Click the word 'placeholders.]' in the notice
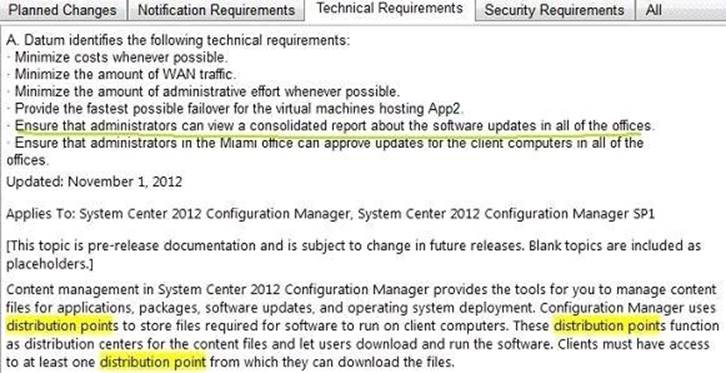This screenshot has height=373, width=726. [50, 264]
